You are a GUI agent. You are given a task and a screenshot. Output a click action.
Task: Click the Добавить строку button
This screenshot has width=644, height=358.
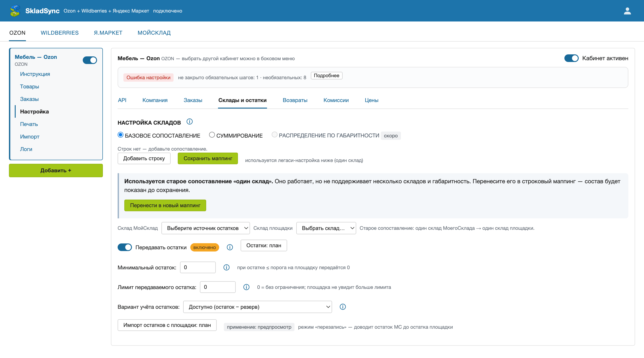[144, 158]
